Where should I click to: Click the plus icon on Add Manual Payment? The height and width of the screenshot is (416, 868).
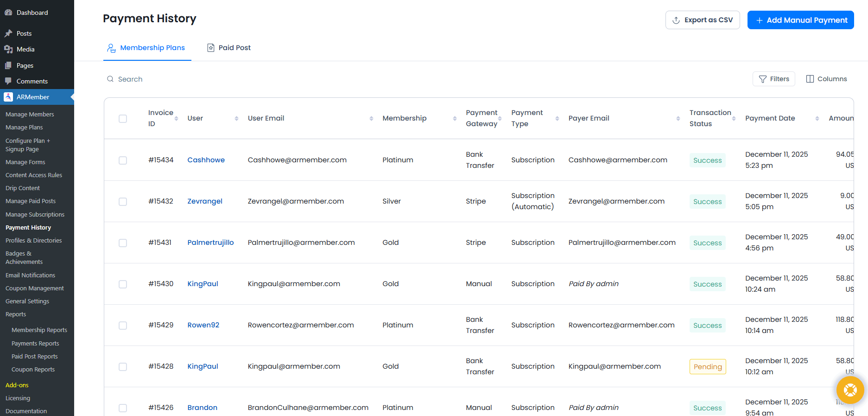[760, 20]
